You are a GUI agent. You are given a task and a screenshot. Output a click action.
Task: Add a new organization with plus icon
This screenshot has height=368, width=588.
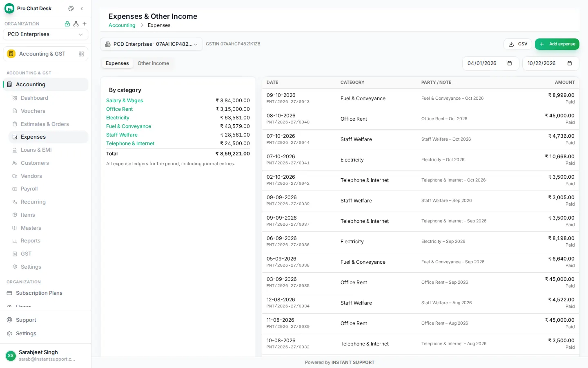85,24
